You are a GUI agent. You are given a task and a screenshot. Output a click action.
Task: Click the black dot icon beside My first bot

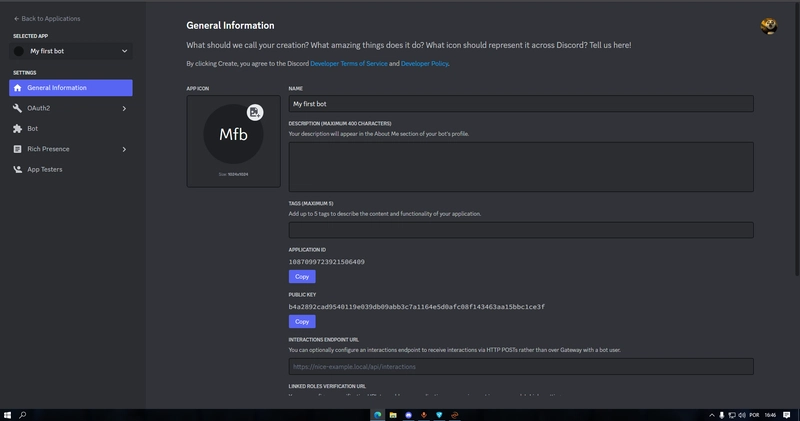coord(19,51)
